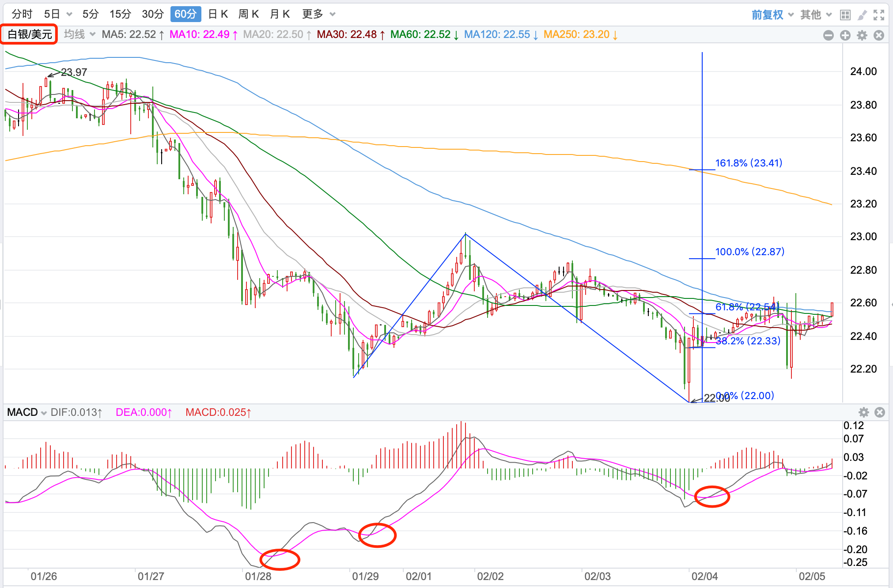Screen dimensions: 893x588
Task: Click the chart grid layout icon
Action: tap(845, 15)
